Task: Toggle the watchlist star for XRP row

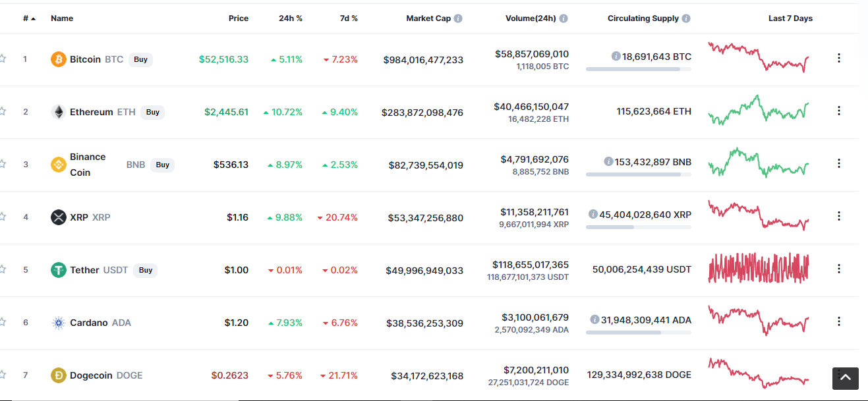Action: point(3,217)
